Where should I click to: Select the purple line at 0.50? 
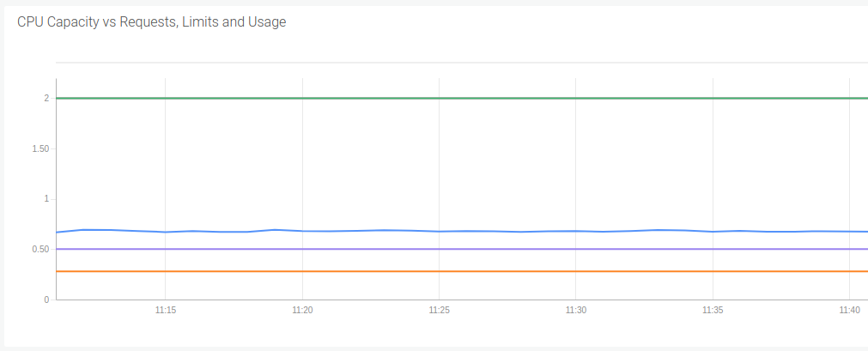(x=462, y=249)
